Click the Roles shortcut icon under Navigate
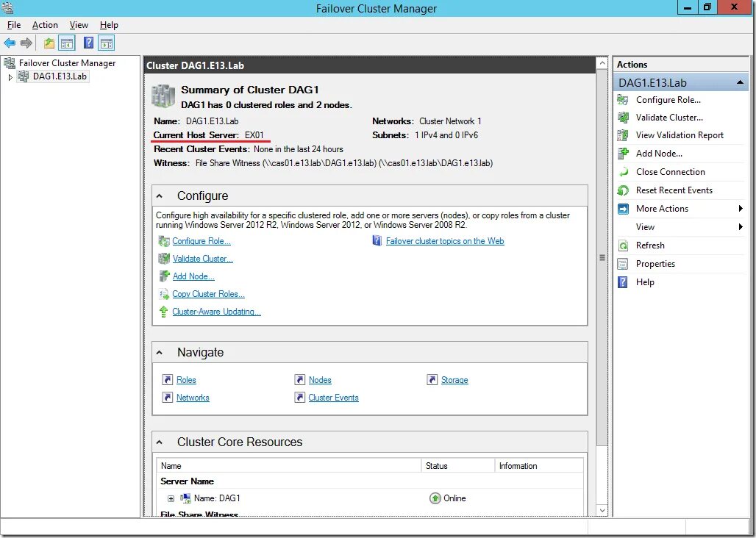Screen dimensions: 756x538 click(167, 379)
